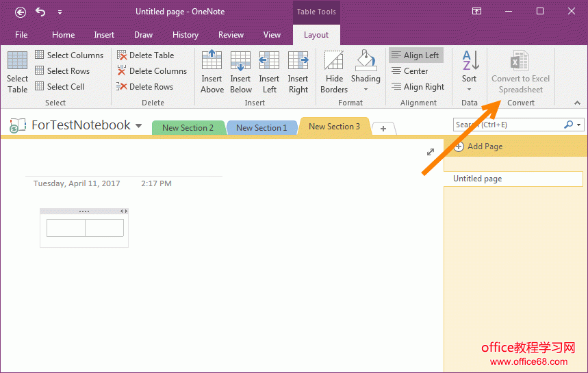This screenshot has height=373, width=588.
Task: Click in the Search input box
Action: 507,125
